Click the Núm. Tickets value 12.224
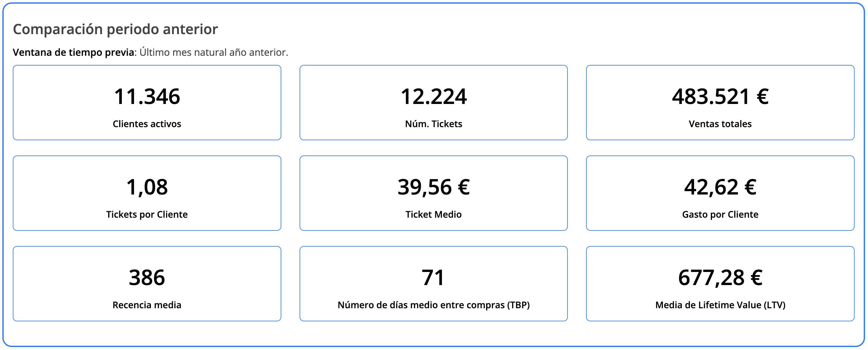This screenshot has width=868, height=350. tap(433, 96)
